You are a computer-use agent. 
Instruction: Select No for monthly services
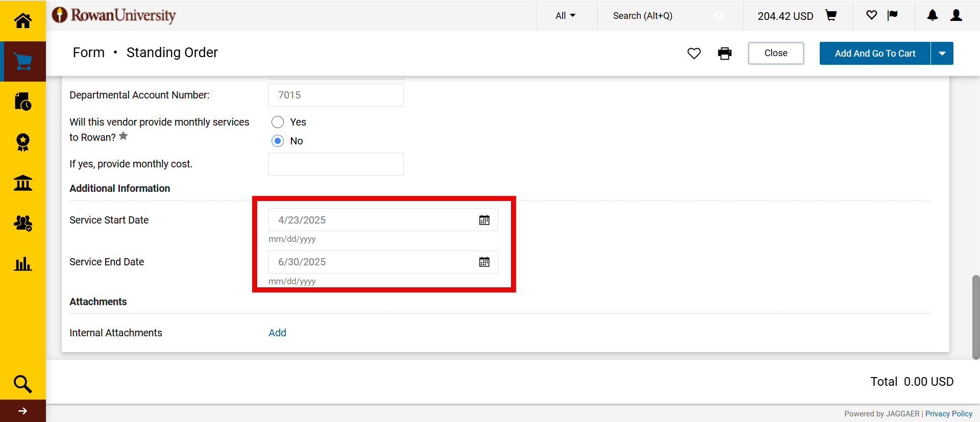(278, 141)
